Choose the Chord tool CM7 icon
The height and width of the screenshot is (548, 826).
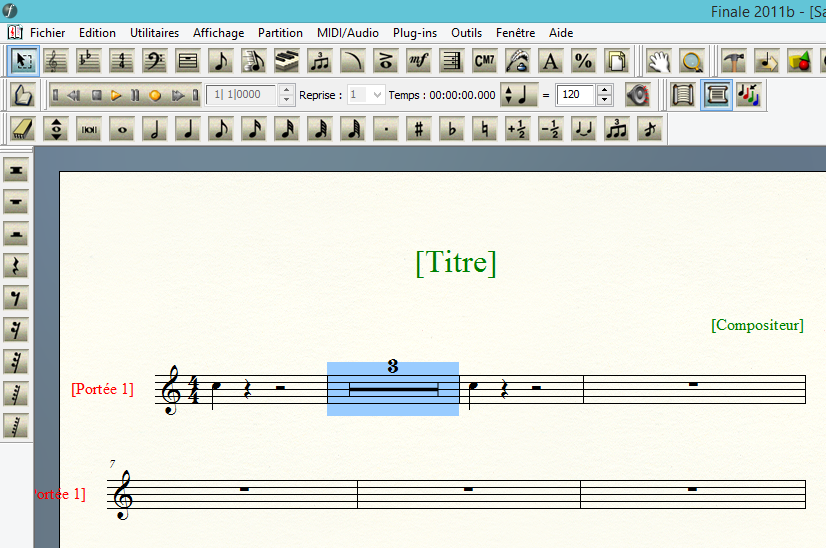coord(484,61)
